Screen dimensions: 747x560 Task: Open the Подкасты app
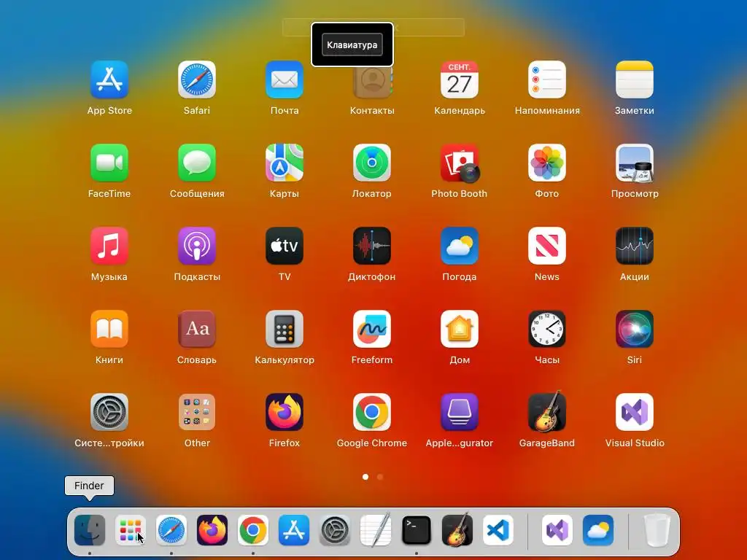tap(197, 246)
